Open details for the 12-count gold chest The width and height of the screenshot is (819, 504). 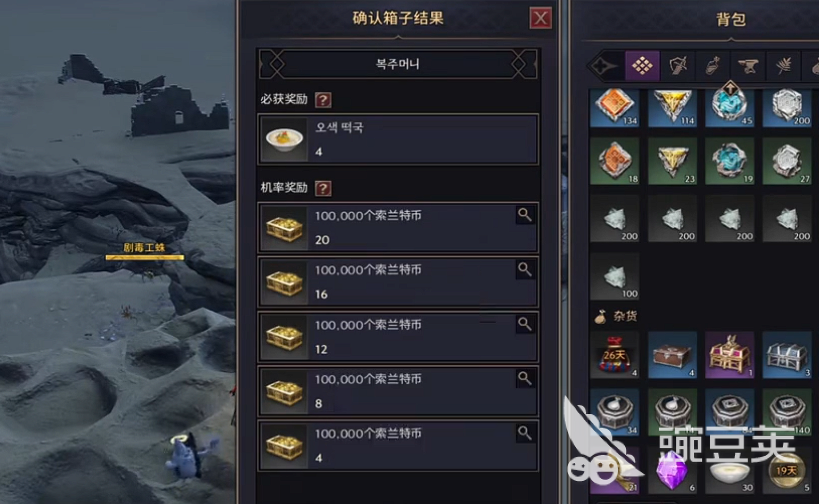(524, 324)
